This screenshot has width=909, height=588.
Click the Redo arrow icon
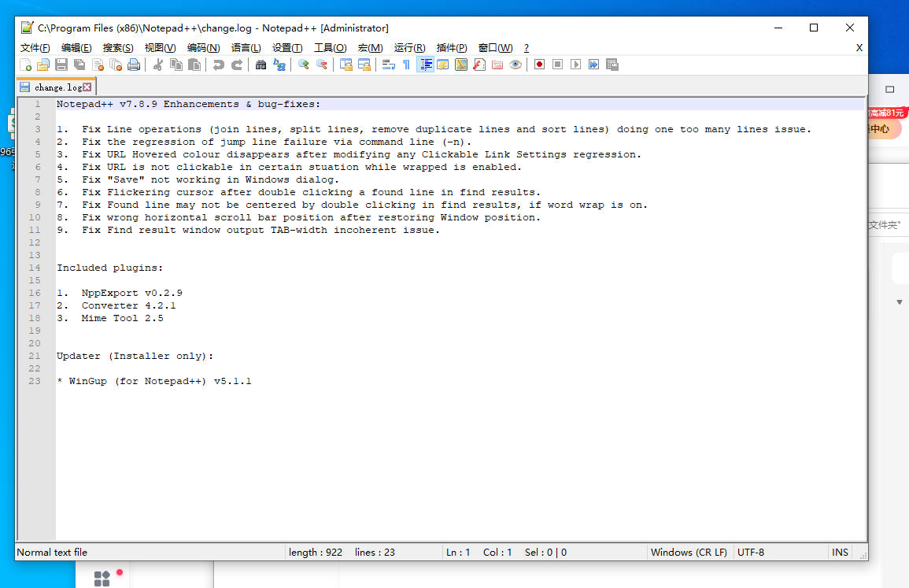237,65
